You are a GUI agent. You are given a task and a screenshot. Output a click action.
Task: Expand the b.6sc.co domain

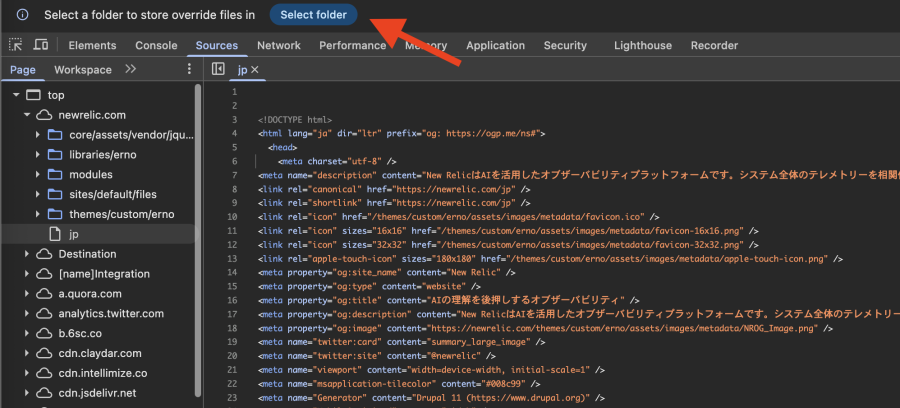27,333
